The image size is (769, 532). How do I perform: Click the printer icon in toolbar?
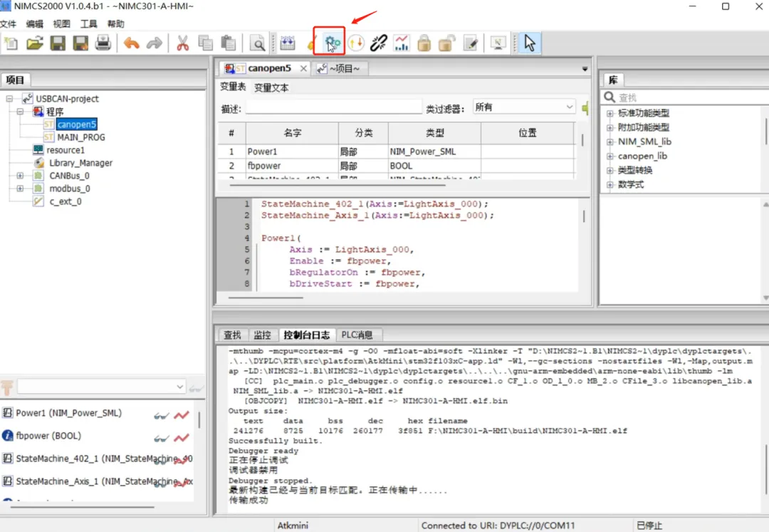(103, 43)
